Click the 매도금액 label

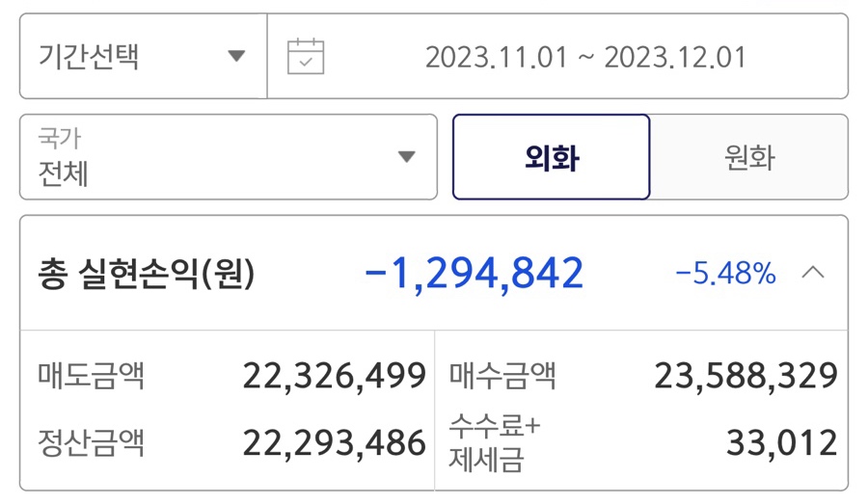pyautogui.click(x=91, y=376)
